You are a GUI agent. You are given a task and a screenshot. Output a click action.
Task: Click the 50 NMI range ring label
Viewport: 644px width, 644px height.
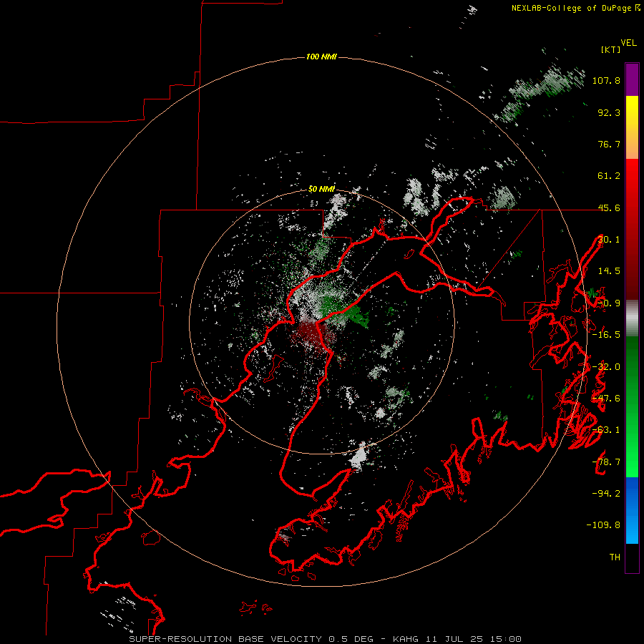click(x=321, y=189)
